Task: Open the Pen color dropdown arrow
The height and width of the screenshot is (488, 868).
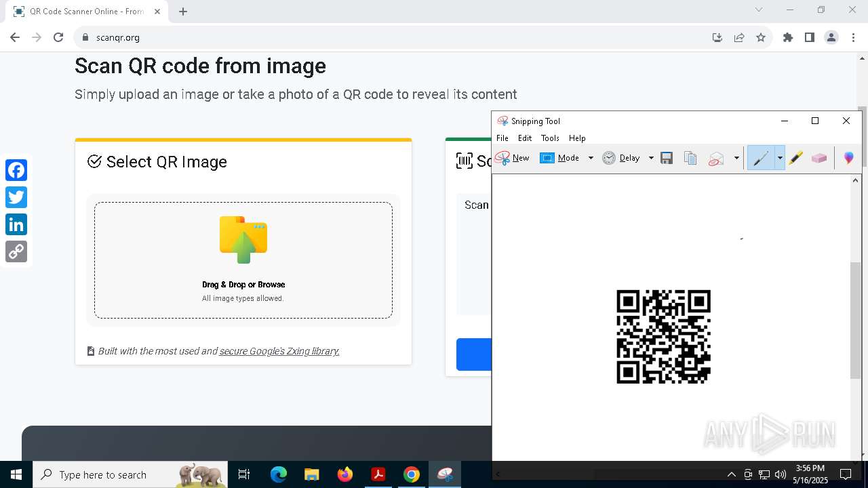Action: tap(780, 158)
